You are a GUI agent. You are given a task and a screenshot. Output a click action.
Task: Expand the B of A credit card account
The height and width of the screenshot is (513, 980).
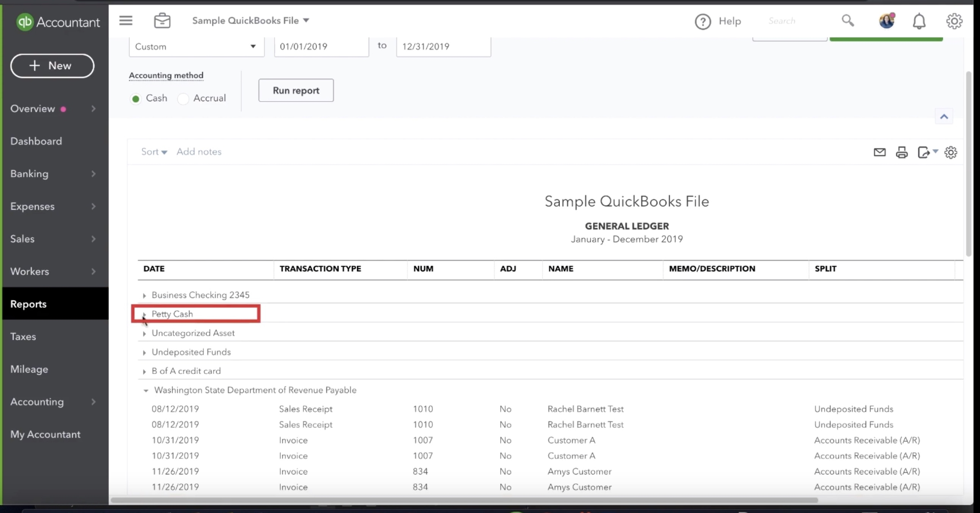coord(144,371)
